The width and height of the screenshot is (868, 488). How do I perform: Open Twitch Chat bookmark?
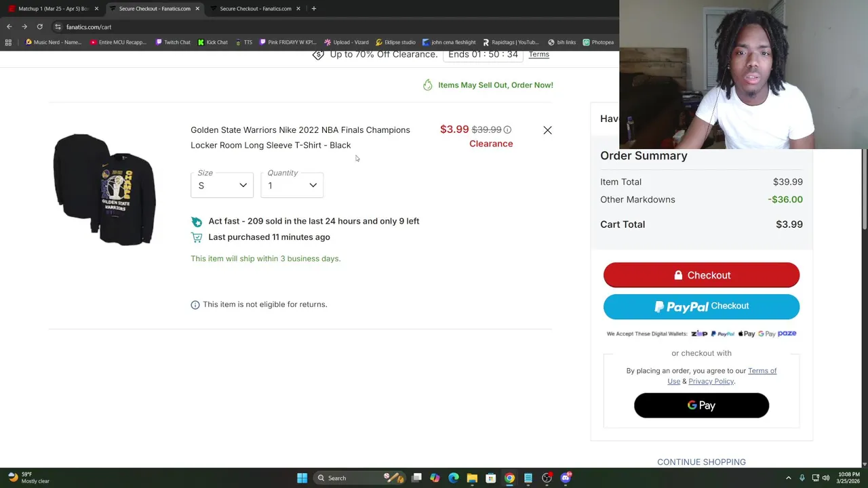pos(173,42)
